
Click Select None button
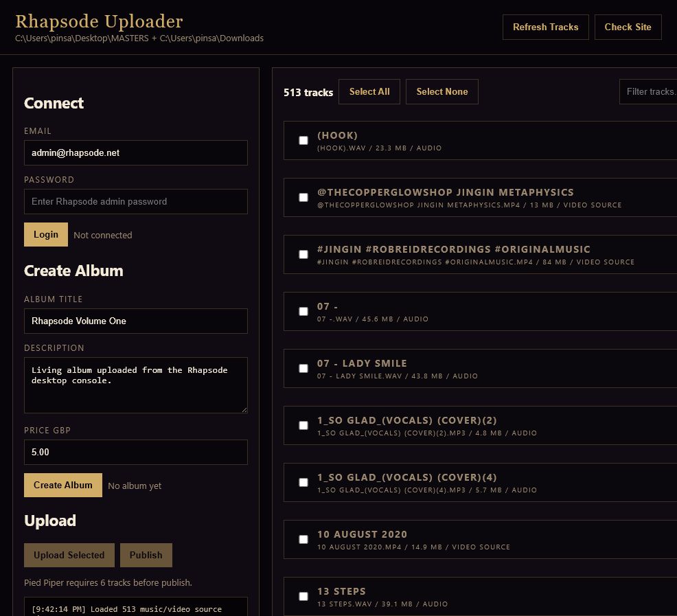(x=441, y=91)
